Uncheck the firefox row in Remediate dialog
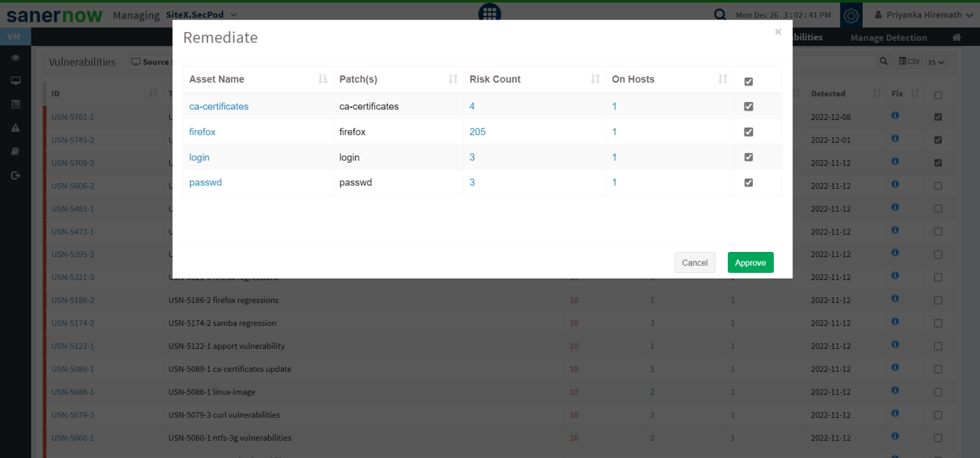 pyautogui.click(x=748, y=131)
